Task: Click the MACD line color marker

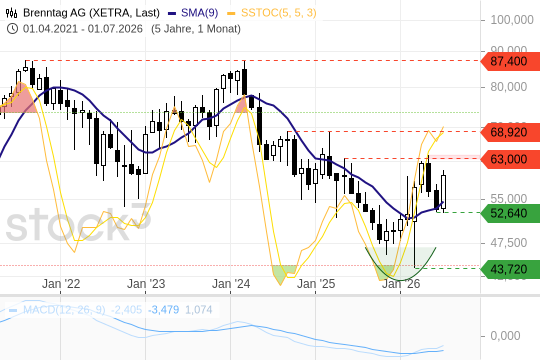Action: (13, 310)
